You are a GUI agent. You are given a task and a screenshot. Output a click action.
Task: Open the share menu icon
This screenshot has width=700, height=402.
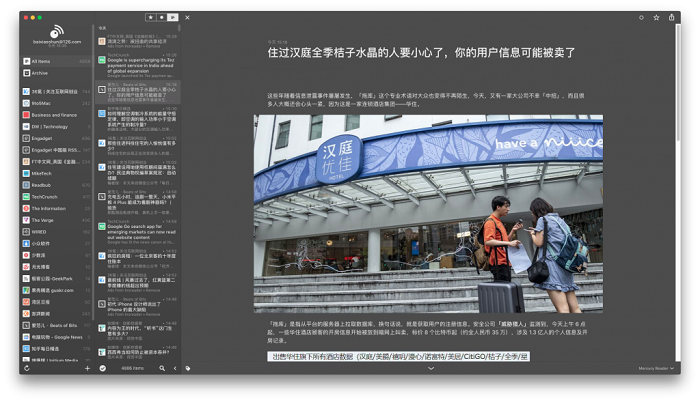point(671,17)
